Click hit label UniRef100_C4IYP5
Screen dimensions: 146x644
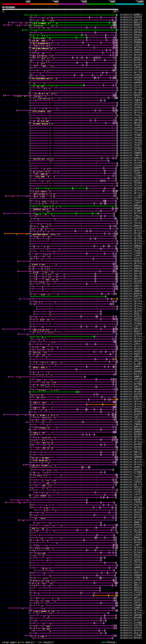131,70
